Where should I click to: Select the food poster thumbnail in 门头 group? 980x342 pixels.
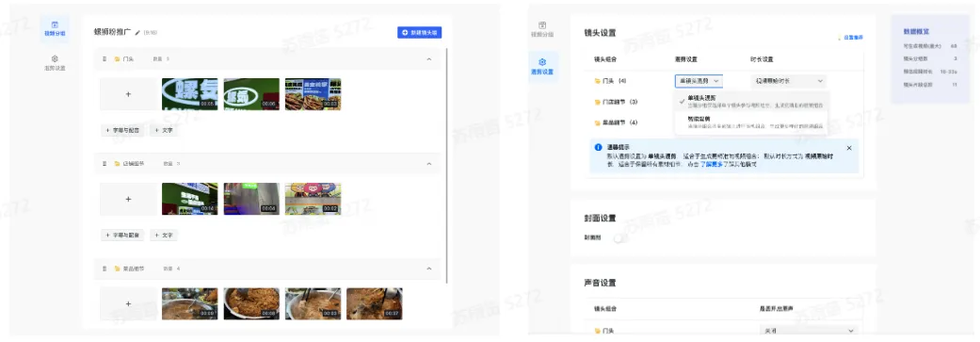313,94
